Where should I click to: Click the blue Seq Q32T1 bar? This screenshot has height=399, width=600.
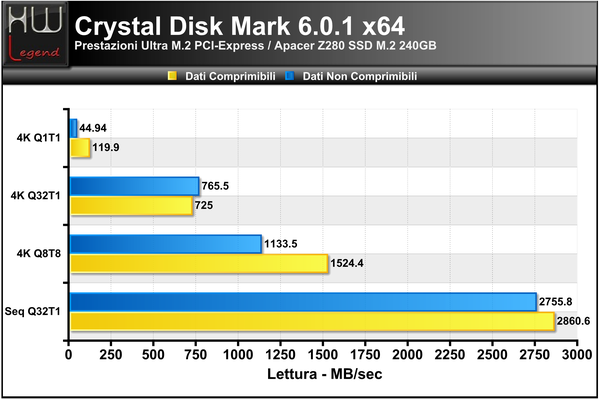point(303,302)
